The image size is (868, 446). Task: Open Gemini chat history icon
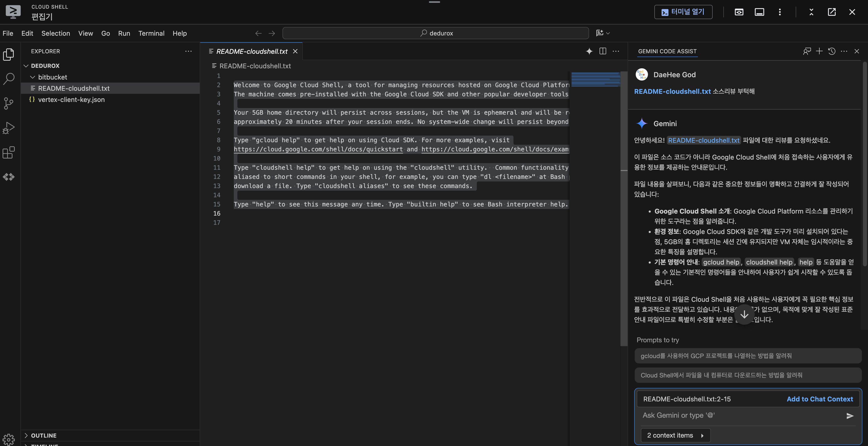tap(832, 51)
